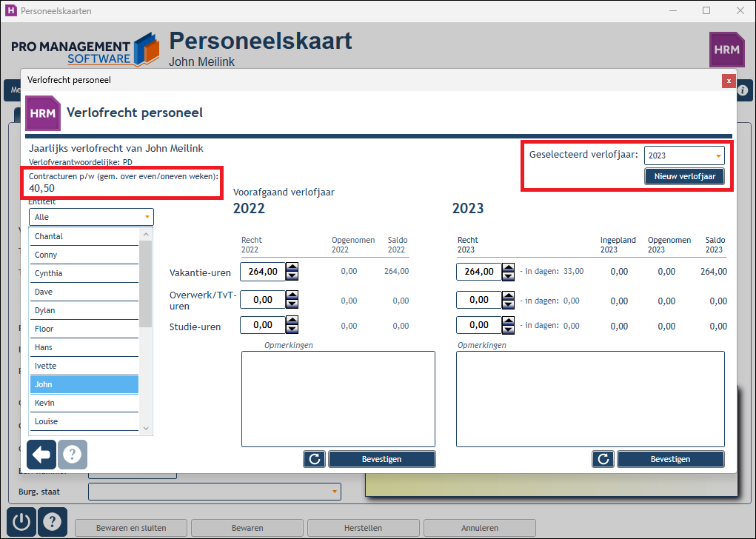Click the back arrow icon in dialog
Screen dimensions: 756x539
click(x=41, y=454)
